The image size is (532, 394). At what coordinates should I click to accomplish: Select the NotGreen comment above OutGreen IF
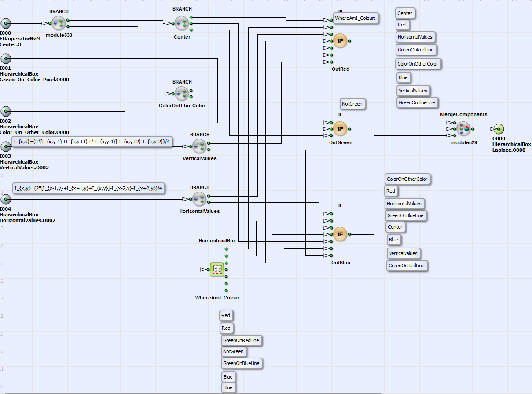tap(352, 104)
